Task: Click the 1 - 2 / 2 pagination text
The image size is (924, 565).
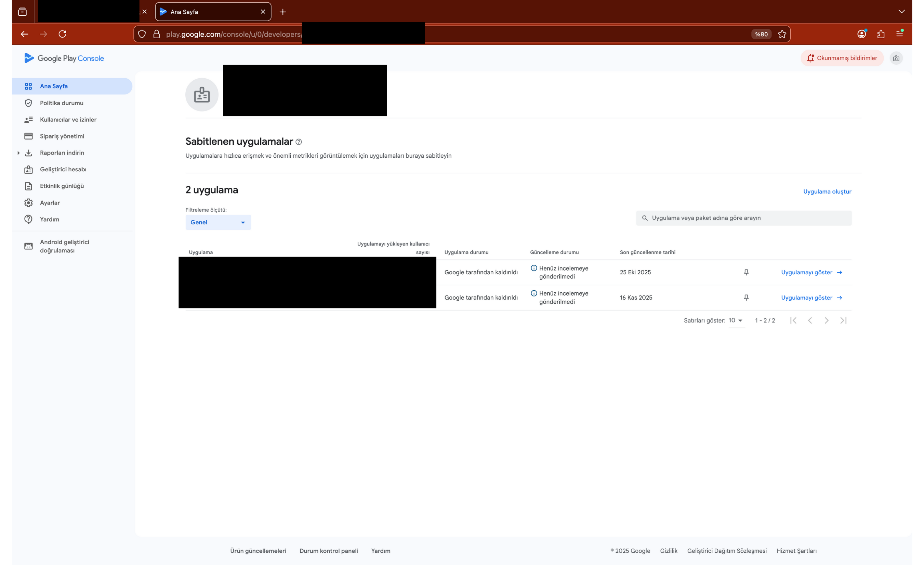Action: click(765, 320)
